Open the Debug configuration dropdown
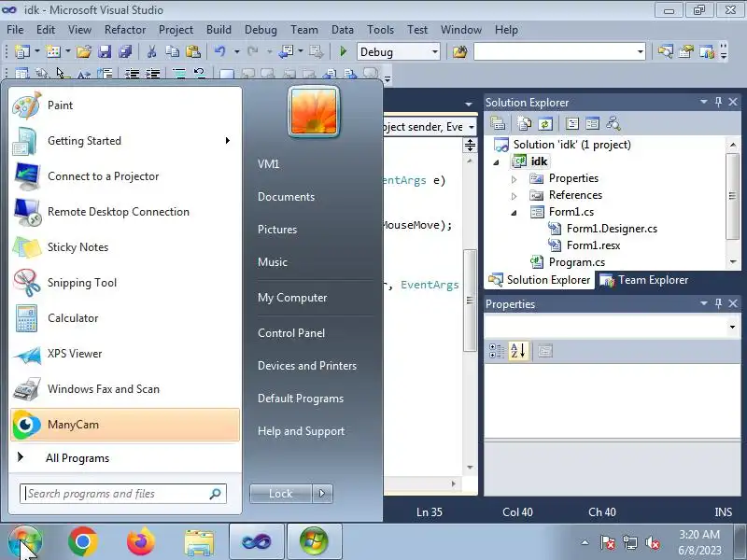Viewport: 747px width, 560px height. 434,52
